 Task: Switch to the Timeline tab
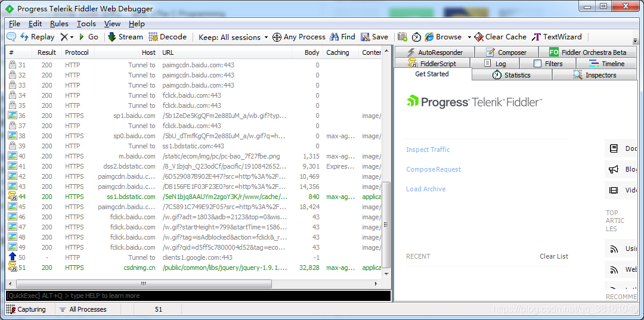pos(606,64)
